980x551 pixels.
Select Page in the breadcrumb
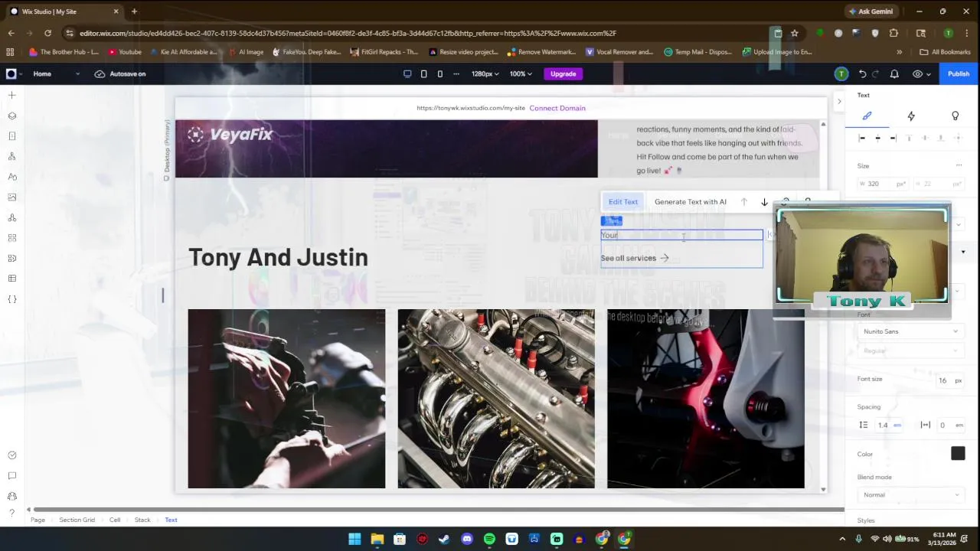tap(38, 520)
